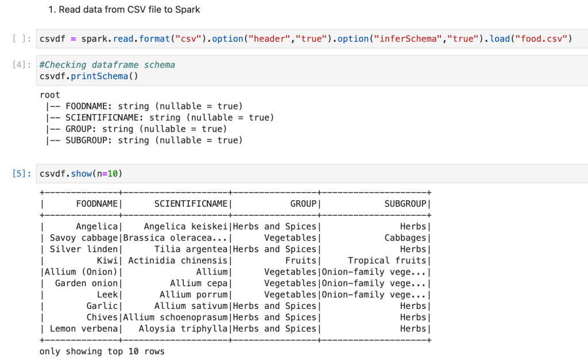Click "Lemon verbena" in the last table row
Viewport: 588px width, 364px height.
tap(84, 329)
